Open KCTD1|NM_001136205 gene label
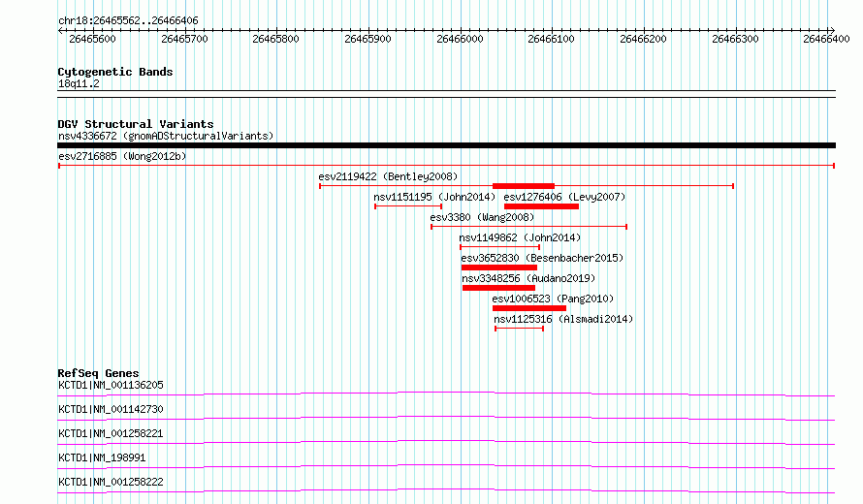 tap(111, 385)
